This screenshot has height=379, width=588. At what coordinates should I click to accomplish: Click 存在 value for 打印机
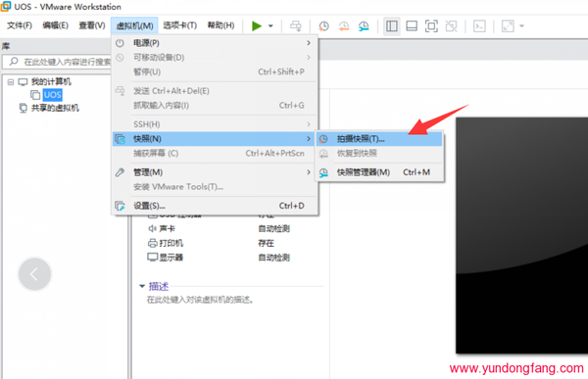point(267,243)
